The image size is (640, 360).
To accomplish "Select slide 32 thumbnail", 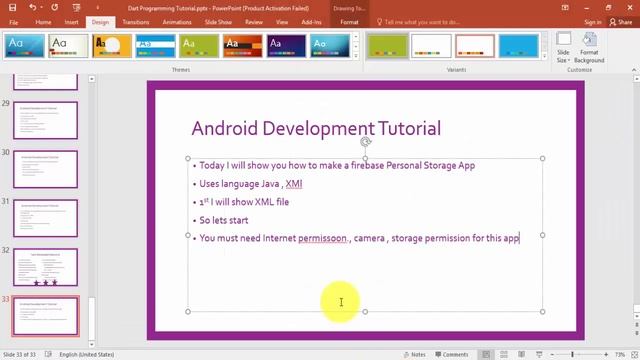I will pyautogui.click(x=45, y=267).
